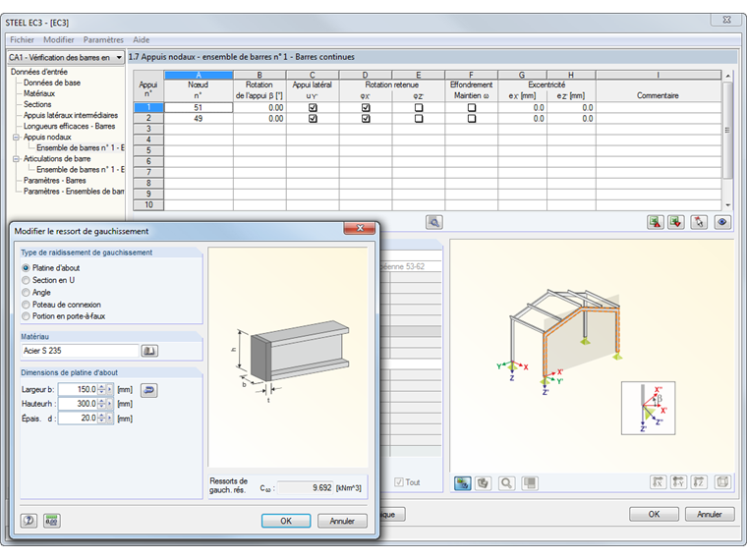Click the Excel import icon below the table
Screen dimensions: 747x560
click(676, 222)
